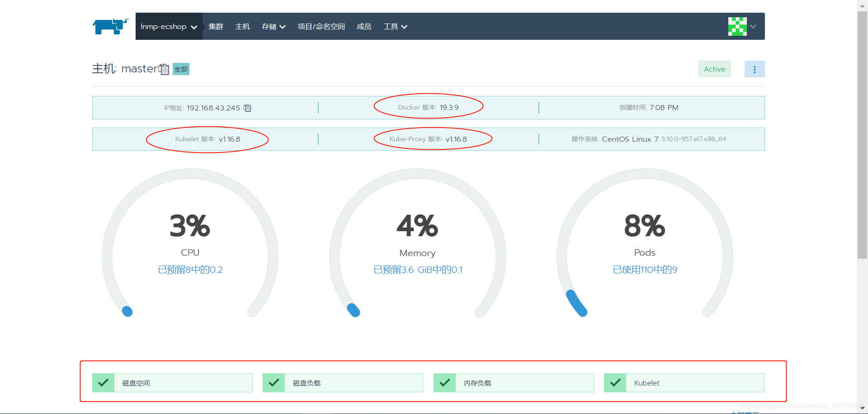The image size is (868, 414).
Task: Click the scrollbar down arrow
Action: 862,409
